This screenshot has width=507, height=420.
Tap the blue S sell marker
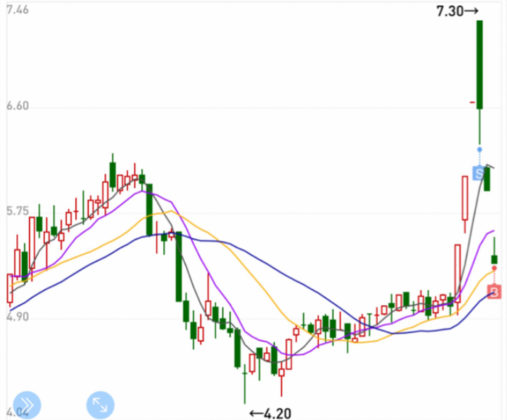point(479,173)
